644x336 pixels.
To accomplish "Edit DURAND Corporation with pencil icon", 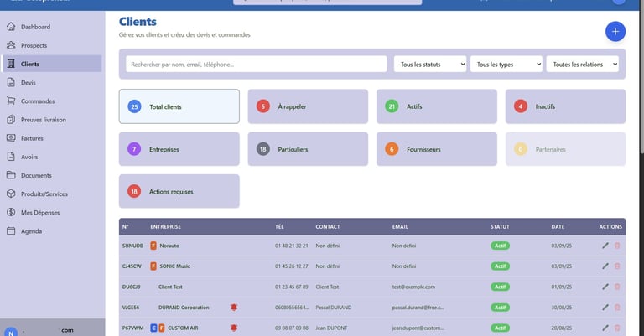I will click(x=605, y=307).
